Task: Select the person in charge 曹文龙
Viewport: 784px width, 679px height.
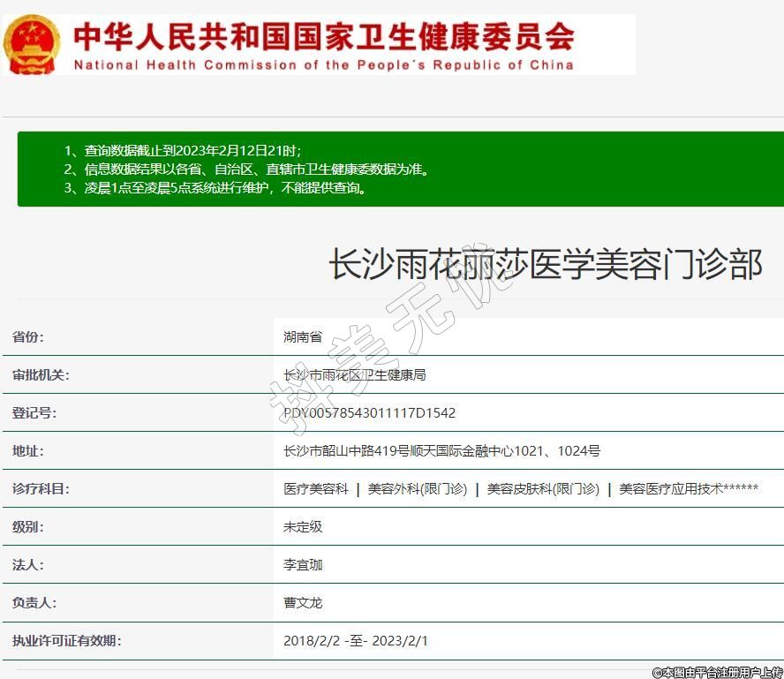Action: 303,602
